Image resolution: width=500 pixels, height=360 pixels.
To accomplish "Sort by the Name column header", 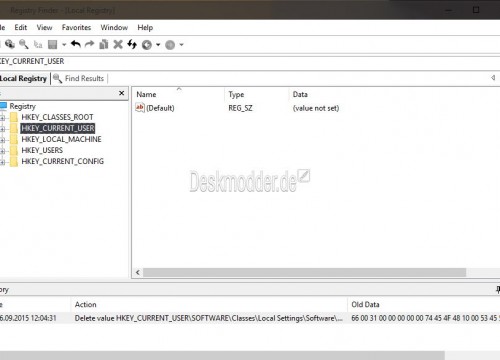I will coord(179,94).
